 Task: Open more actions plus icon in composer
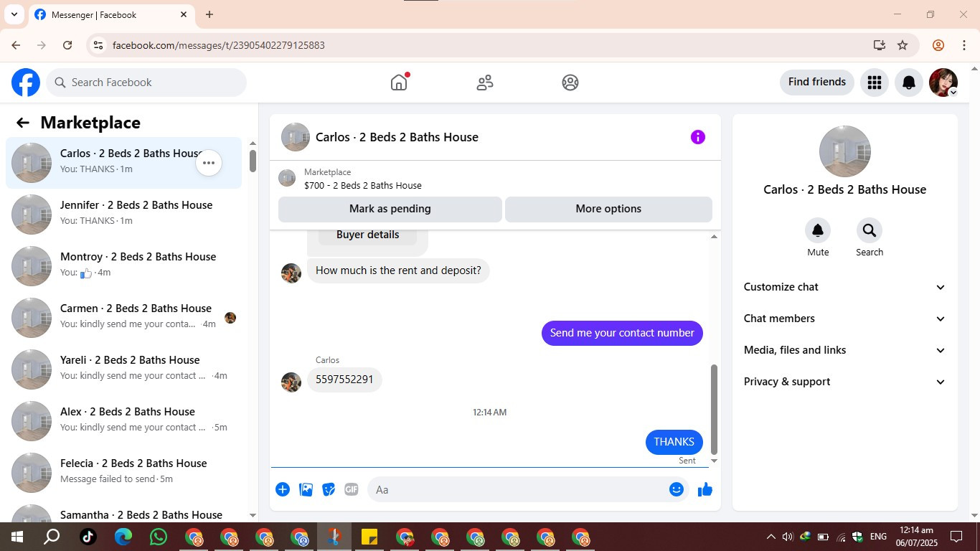(283, 489)
